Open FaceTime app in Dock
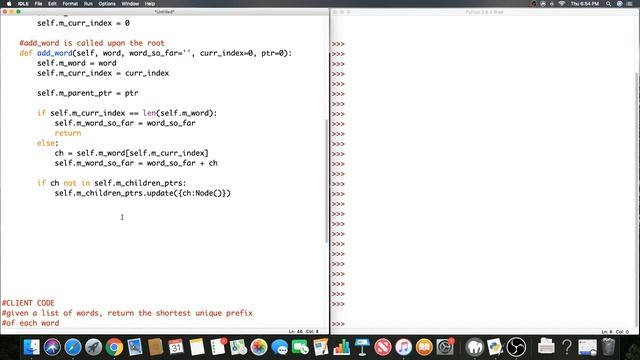The height and width of the screenshot is (360, 640). (x=300, y=347)
